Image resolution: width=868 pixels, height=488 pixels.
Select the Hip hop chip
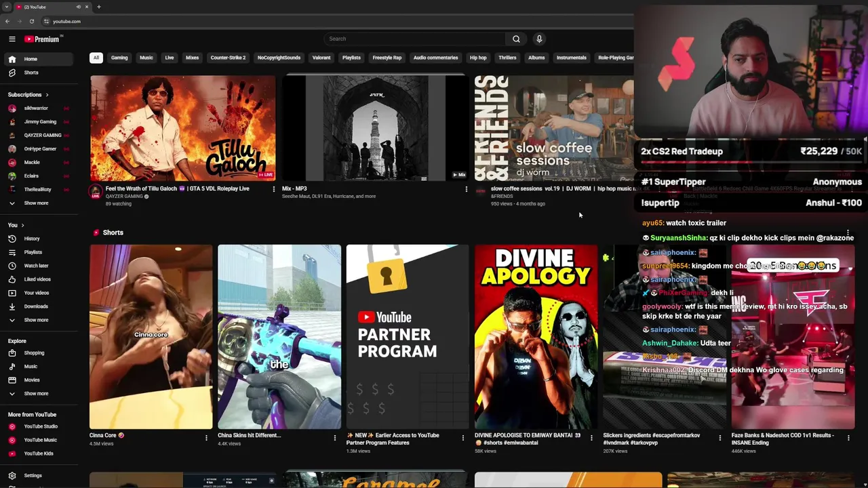click(x=478, y=58)
